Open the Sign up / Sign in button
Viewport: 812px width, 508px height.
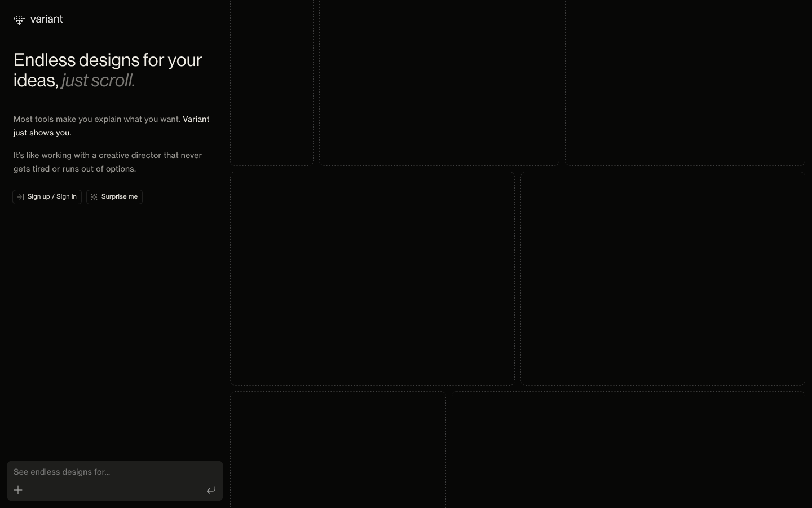(47, 197)
